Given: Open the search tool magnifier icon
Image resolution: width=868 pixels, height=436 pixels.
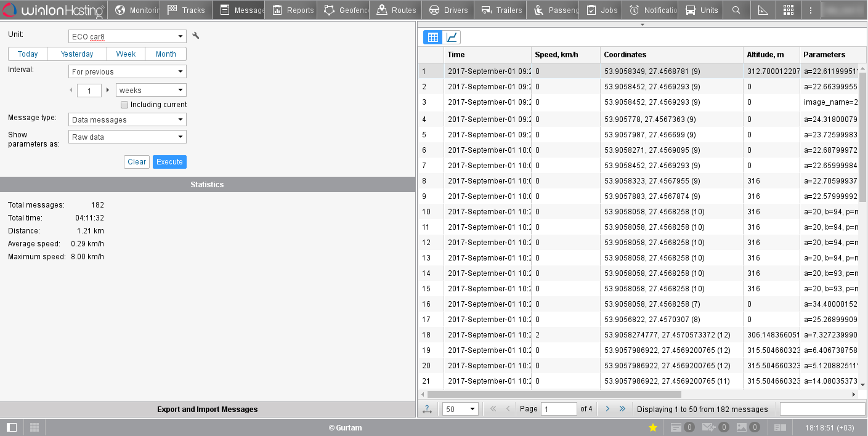Looking at the screenshot, I should (x=736, y=10).
